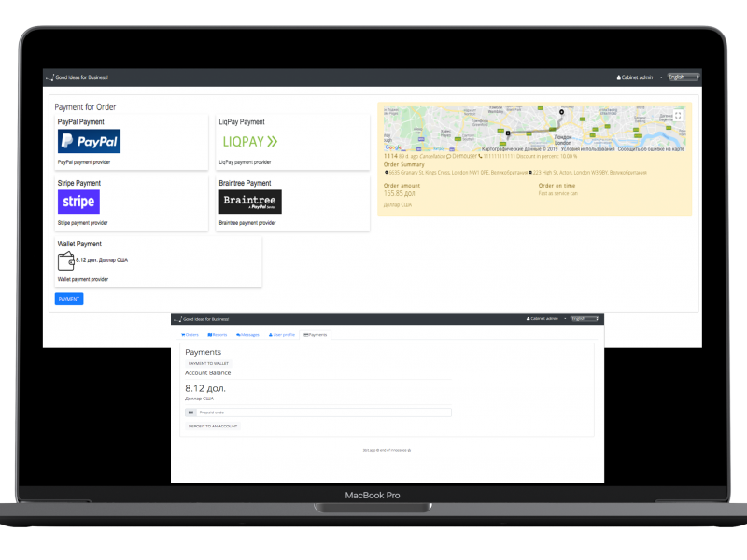Click the Google logo on the map
The image size is (747, 560).
pyautogui.click(x=393, y=147)
